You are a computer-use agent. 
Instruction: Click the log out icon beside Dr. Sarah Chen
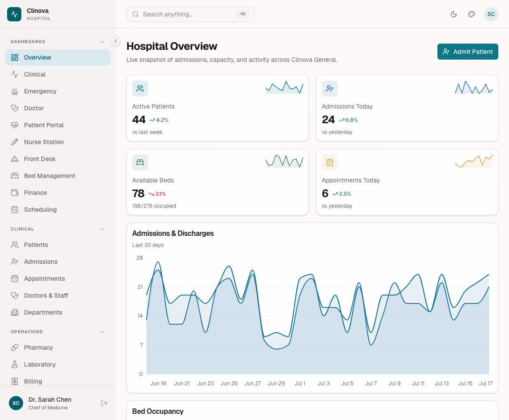104,403
